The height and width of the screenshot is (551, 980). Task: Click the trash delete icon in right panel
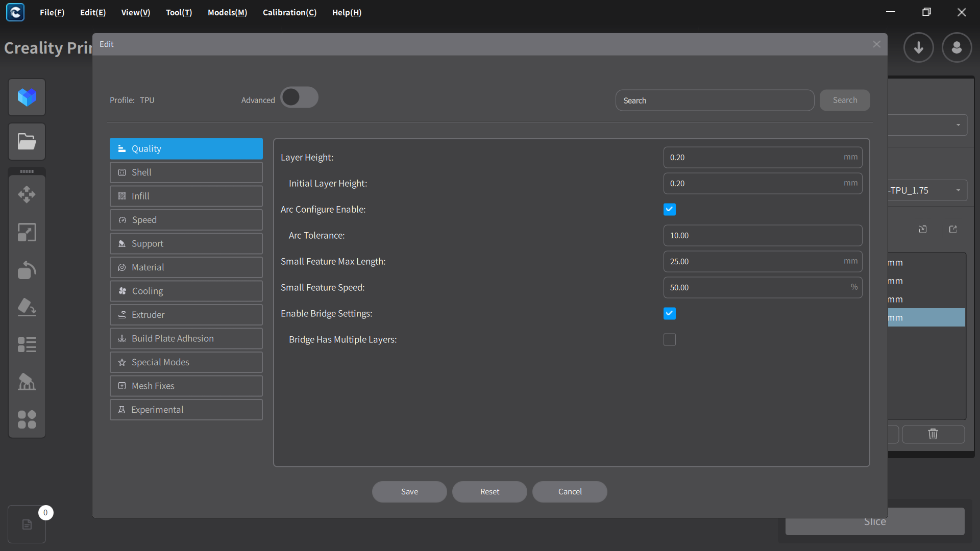[x=933, y=434]
